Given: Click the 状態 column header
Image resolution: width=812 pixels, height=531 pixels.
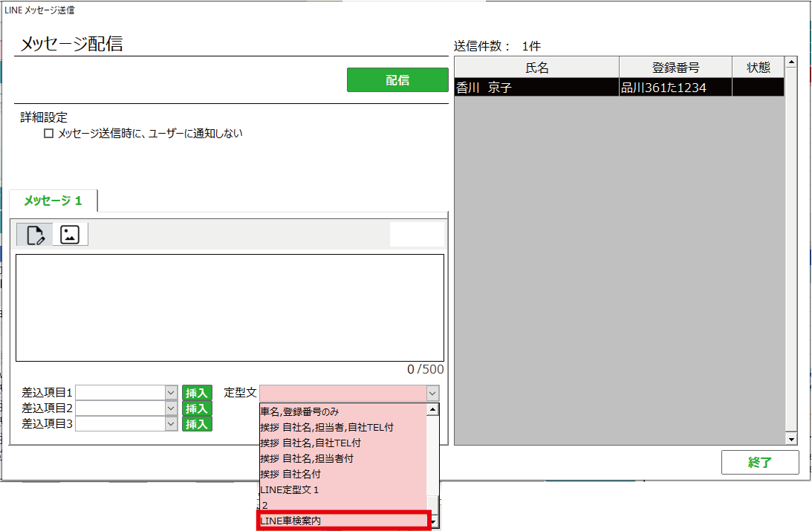Looking at the screenshot, I should tap(759, 68).
